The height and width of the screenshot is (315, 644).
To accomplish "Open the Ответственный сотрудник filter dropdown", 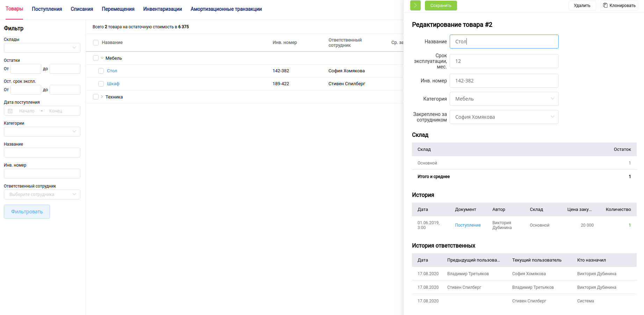I will point(42,195).
